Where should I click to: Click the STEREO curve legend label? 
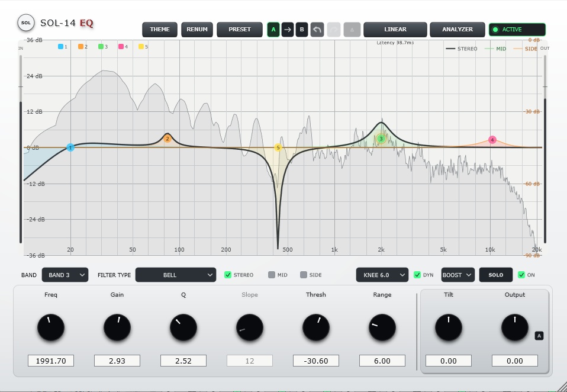(467, 49)
